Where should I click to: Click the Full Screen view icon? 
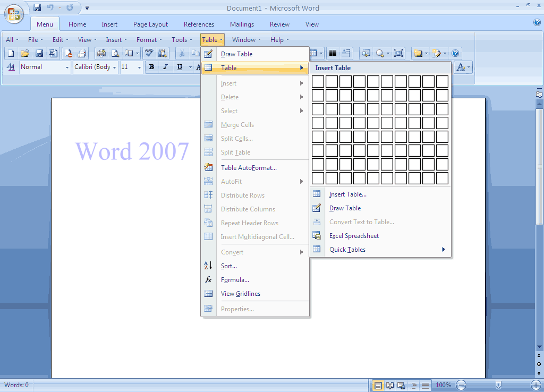pyautogui.click(x=398, y=53)
